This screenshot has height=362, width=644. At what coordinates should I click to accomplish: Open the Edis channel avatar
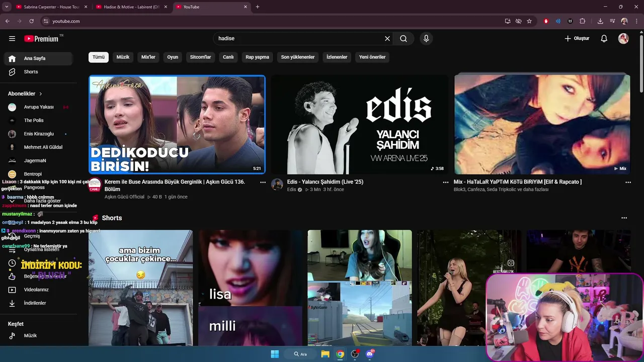point(277,184)
